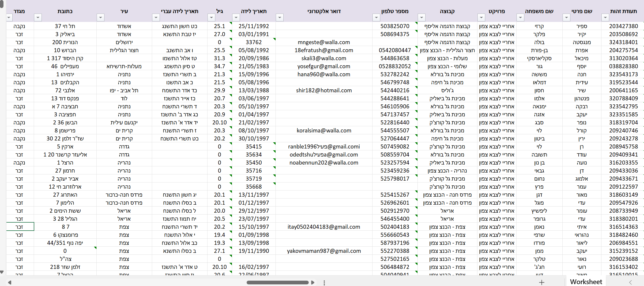Click the כתובת column header

(65, 11)
